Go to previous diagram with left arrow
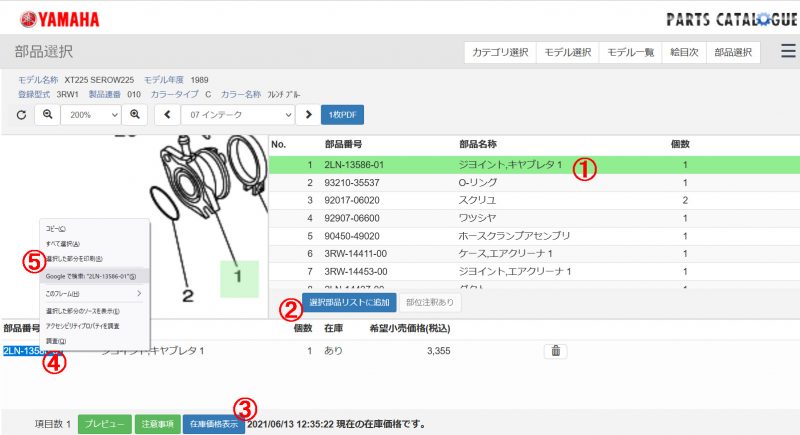This screenshot has height=435, width=800. (167, 115)
